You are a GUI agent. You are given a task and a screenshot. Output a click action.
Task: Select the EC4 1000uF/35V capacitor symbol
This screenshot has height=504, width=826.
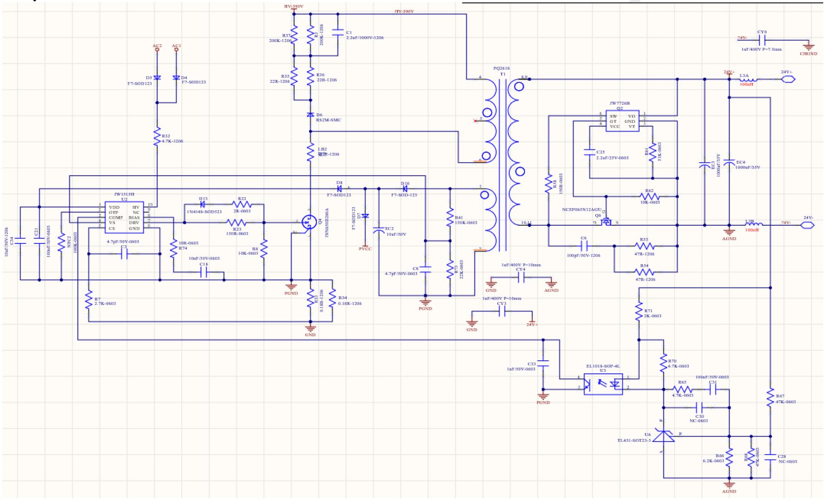click(729, 162)
